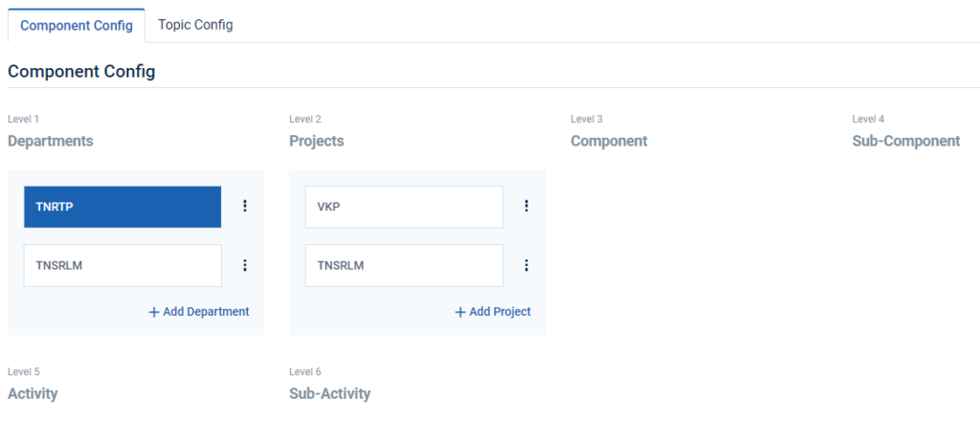
Task: Choose the VKP project item
Action: [404, 207]
